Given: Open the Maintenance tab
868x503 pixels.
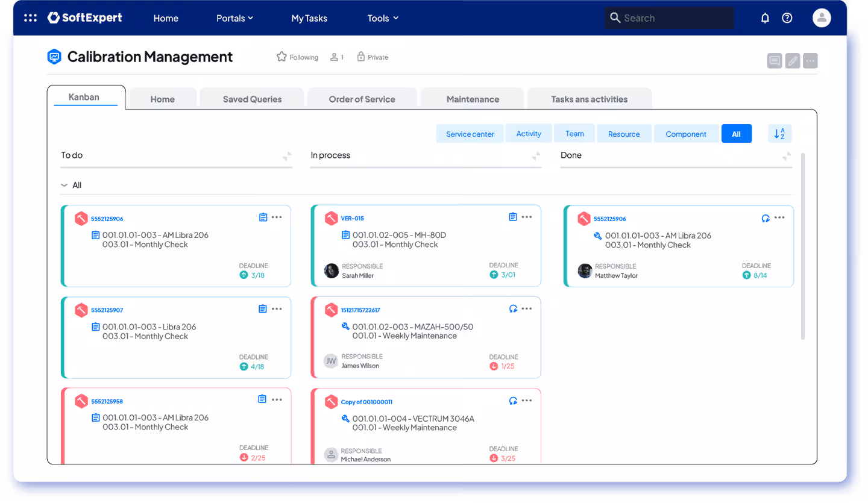Looking at the screenshot, I should [x=473, y=99].
